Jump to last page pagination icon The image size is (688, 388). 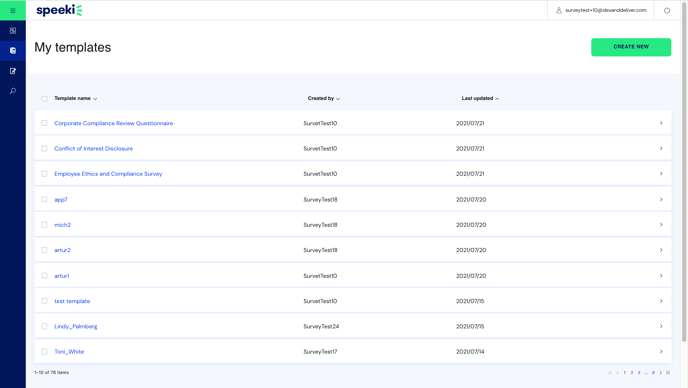click(x=668, y=373)
